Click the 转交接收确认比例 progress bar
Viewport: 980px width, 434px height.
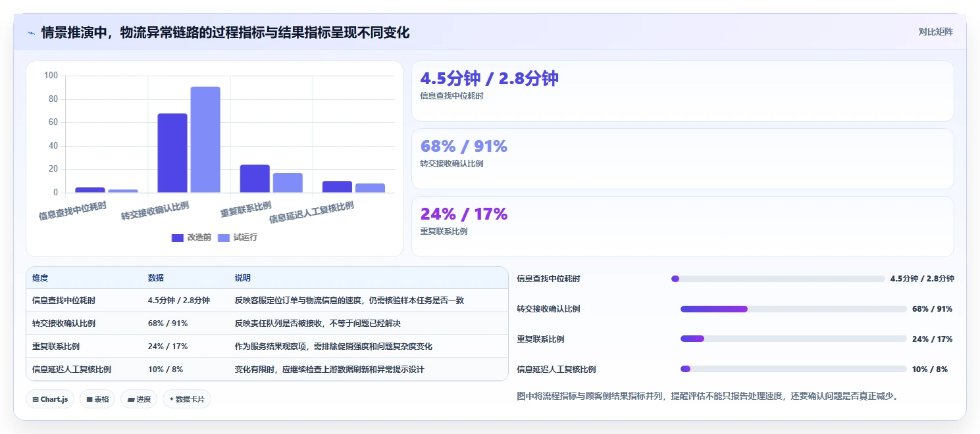click(794, 309)
